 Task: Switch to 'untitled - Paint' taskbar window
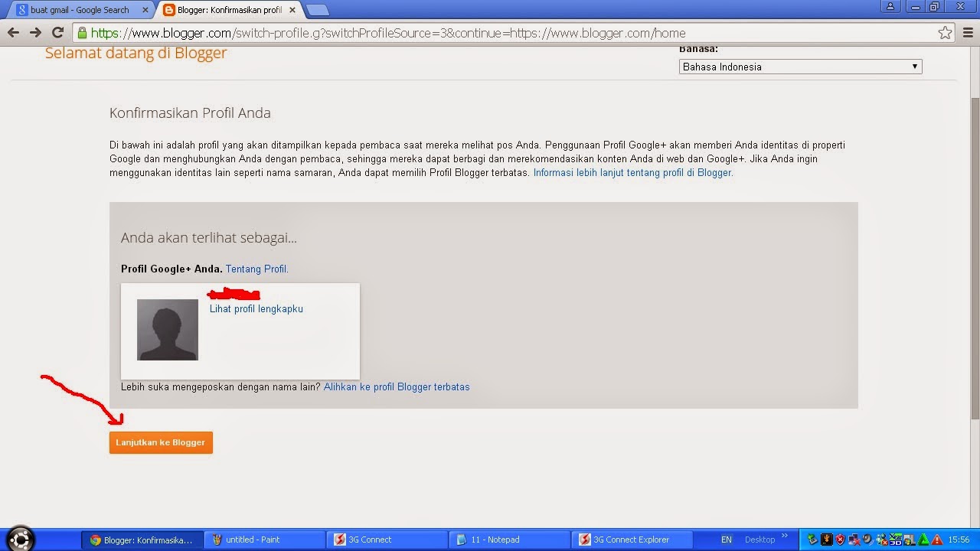266,540
